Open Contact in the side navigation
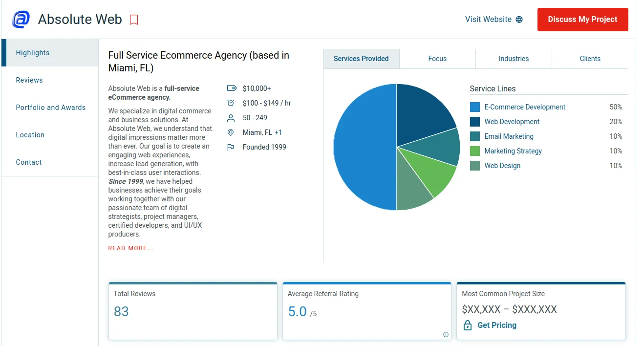The height and width of the screenshot is (346, 644). point(50,162)
